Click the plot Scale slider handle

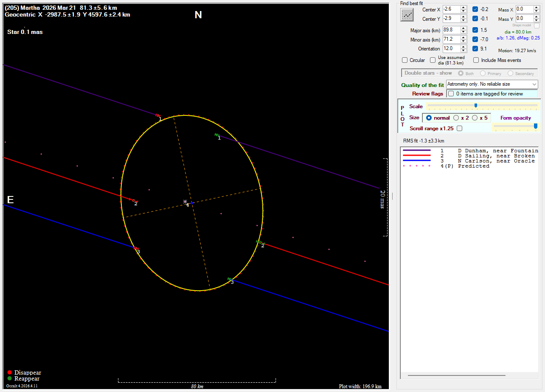(475, 106)
